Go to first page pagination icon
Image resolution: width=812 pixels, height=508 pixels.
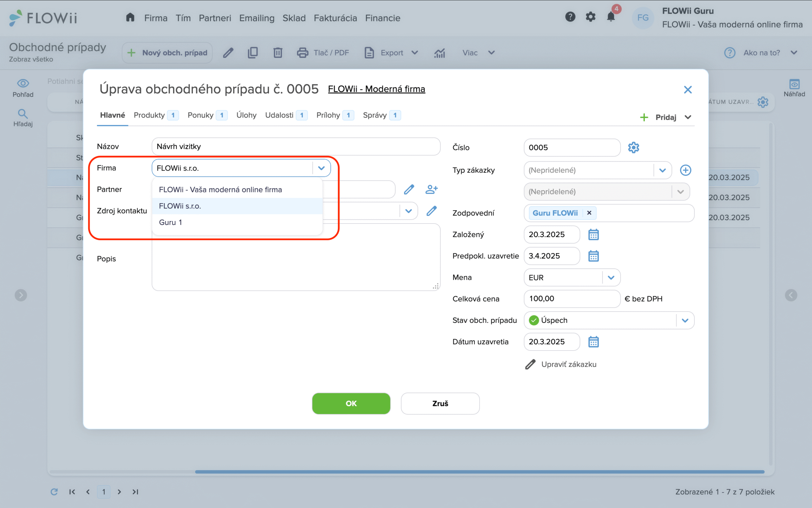point(72,491)
